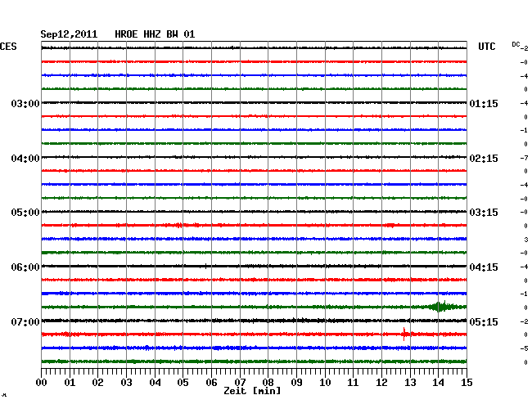The width and height of the screenshot is (532, 404).
Task: Click the 03:15 UTC time label
Action: pos(484,213)
